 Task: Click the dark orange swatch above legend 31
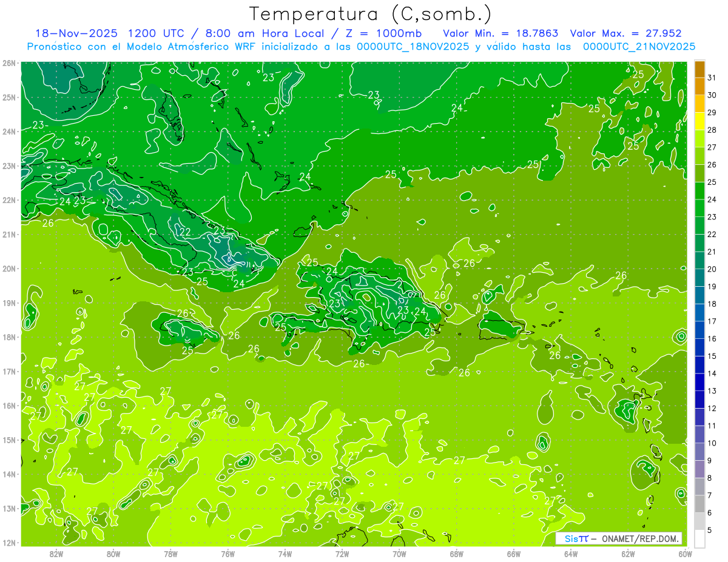coord(699,69)
